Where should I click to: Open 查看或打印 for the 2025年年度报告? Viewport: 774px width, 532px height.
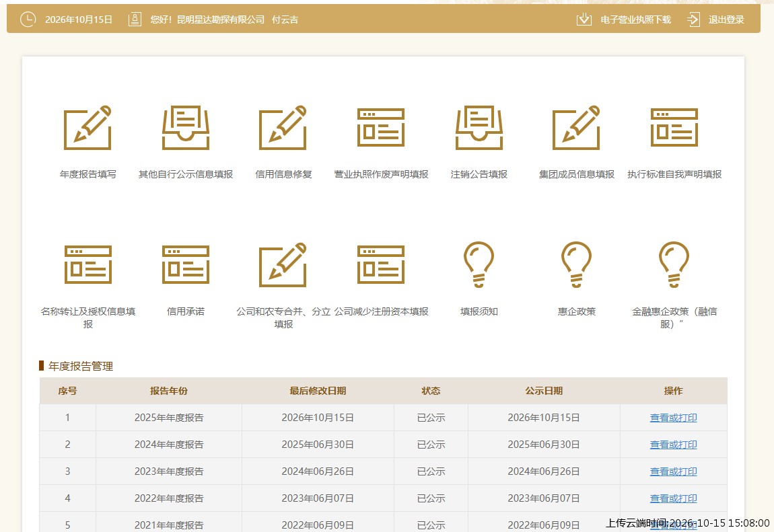click(673, 418)
